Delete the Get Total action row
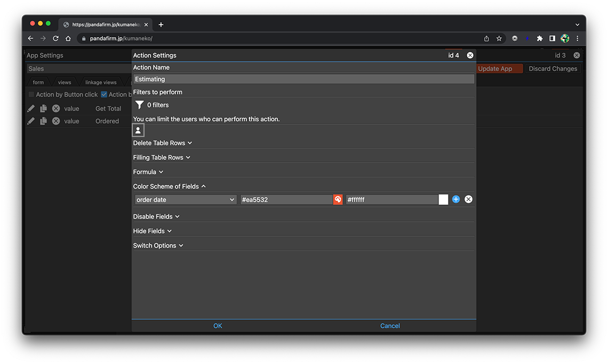The image size is (608, 364). [x=56, y=108]
